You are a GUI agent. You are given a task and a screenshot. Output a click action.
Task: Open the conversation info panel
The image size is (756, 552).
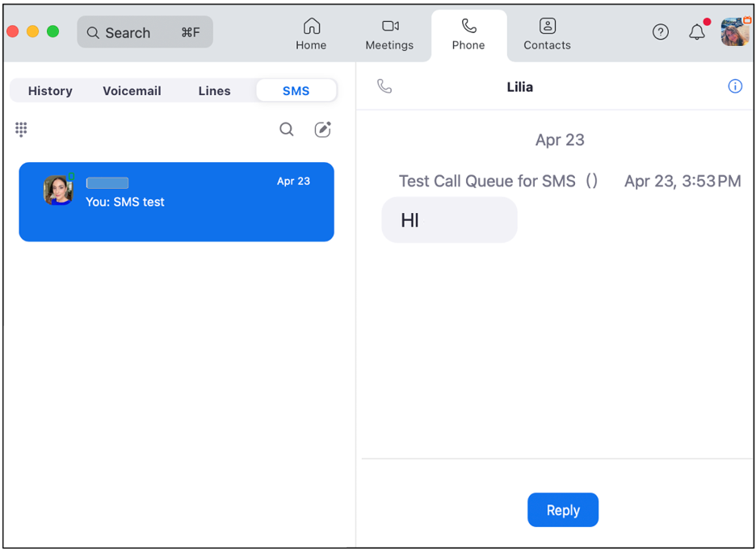[x=735, y=86]
